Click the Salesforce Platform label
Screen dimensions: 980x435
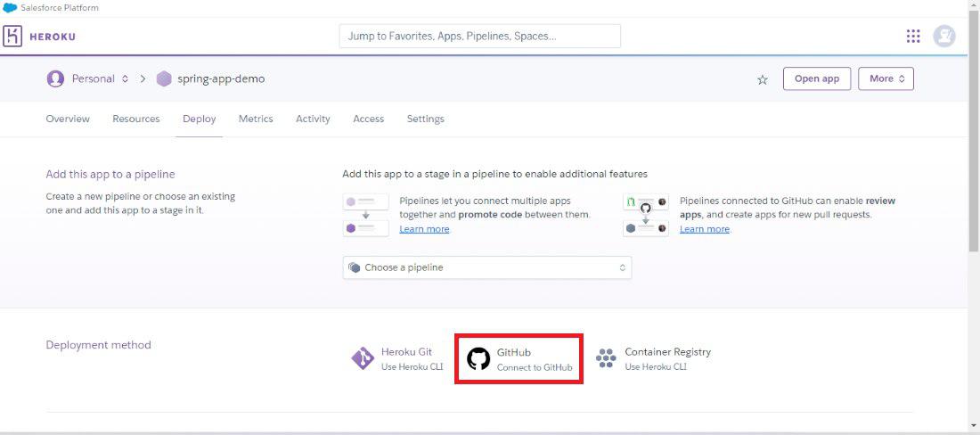click(60, 8)
